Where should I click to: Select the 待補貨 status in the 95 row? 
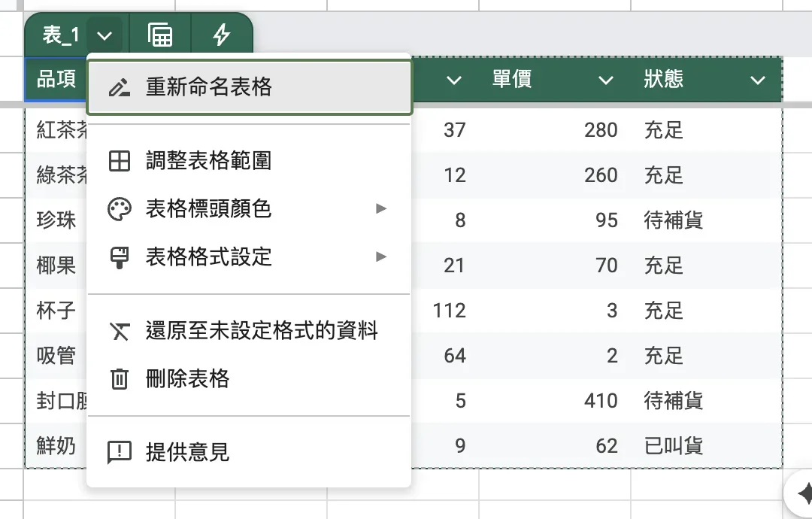[x=706, y=220]
